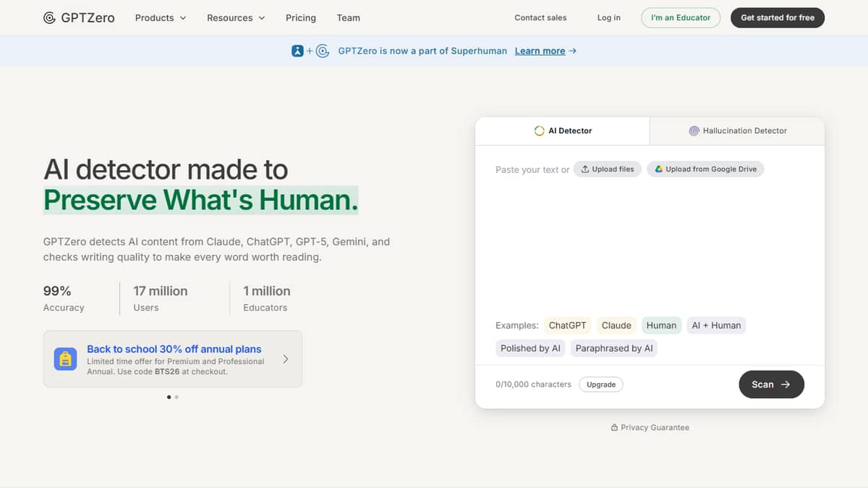Click the Upload files button
This screenshot has height=488, width=868.
coord(608,169)
